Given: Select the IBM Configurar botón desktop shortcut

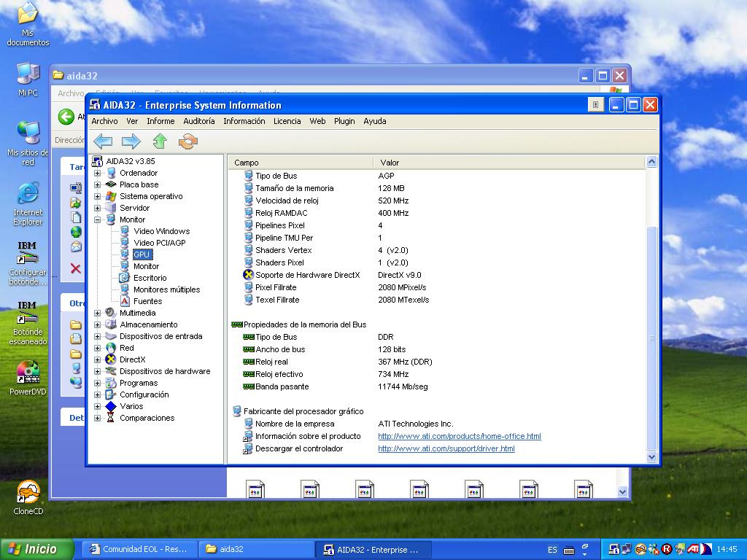Looking at the screenshot, I should (x=28, y=262).
